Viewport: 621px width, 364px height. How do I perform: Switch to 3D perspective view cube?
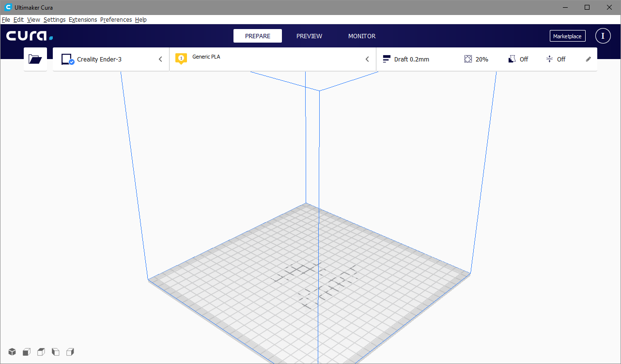(12, 352)
